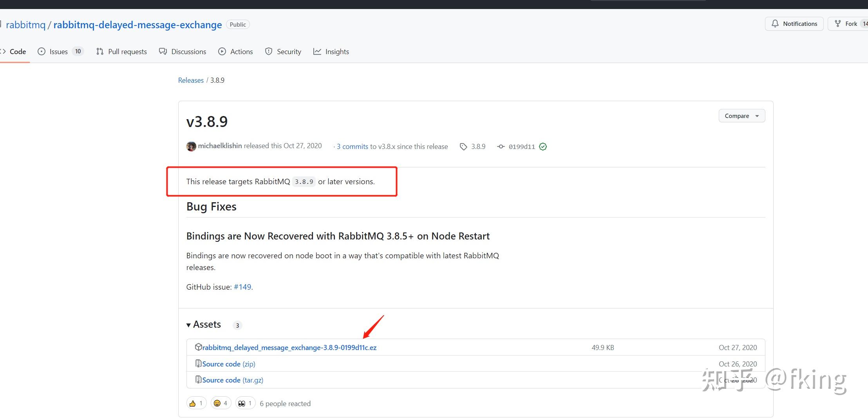Click the Security shield icon
This screenshot has height=419, width=868.
pos(269,51)
